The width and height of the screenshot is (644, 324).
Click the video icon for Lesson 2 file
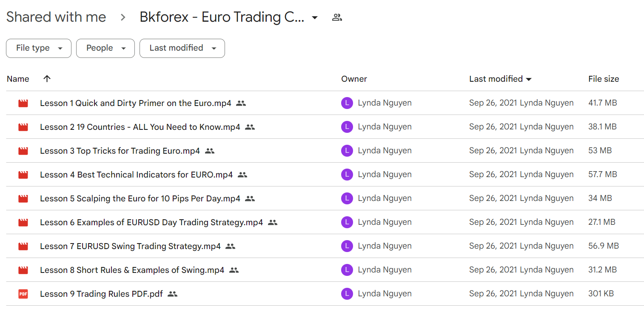tap(23, 127)
